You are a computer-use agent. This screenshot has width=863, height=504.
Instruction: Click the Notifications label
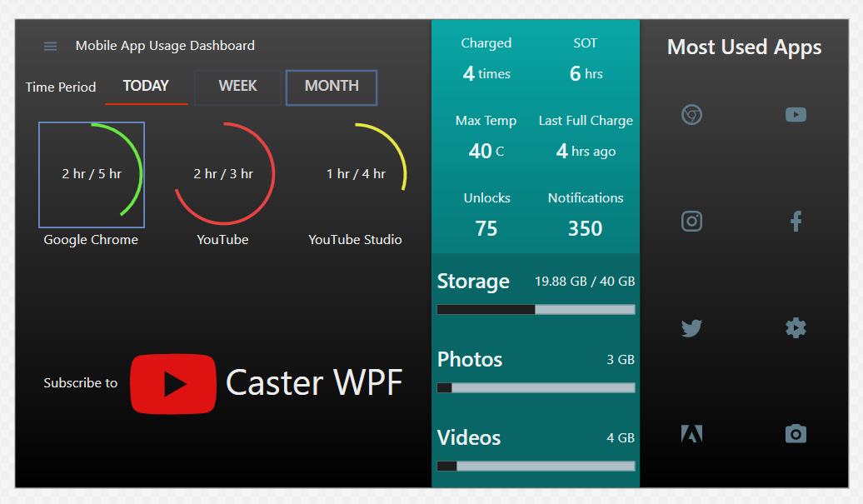586,198
